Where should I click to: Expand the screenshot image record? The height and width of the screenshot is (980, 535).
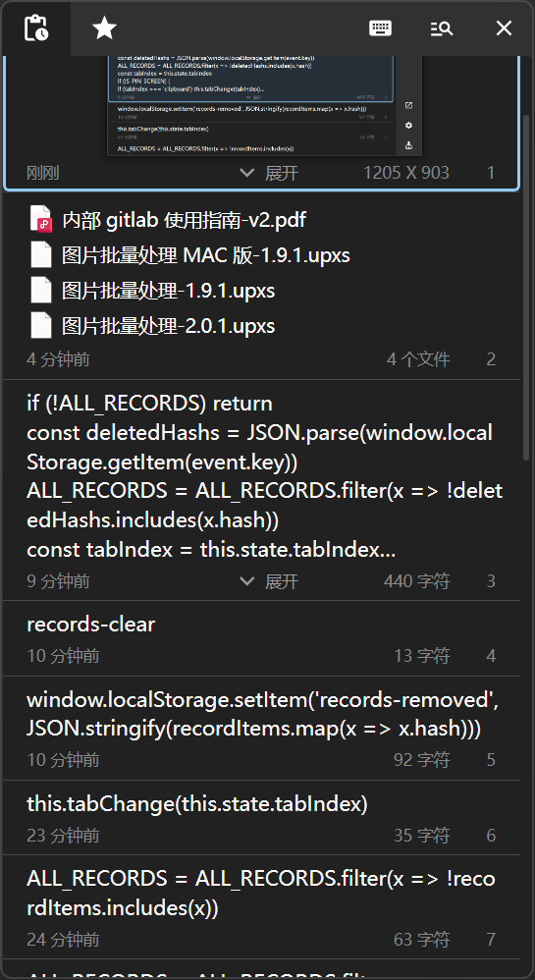[x=269, y=173]
